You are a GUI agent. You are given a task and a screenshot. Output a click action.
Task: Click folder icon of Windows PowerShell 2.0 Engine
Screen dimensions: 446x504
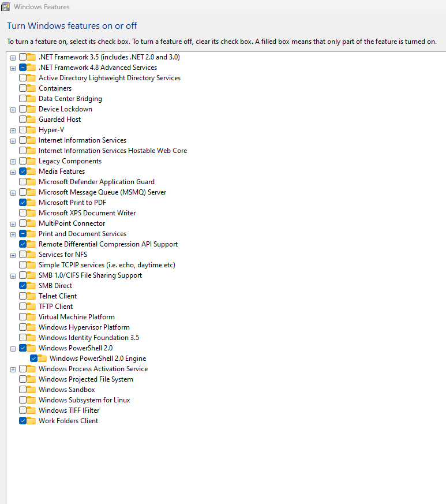42,359
